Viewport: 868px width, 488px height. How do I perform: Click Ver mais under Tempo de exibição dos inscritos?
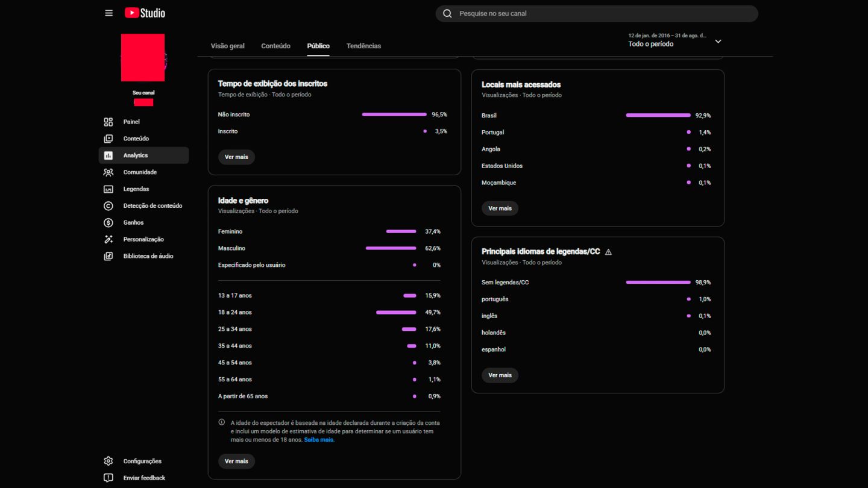pyautogui.click(x=236, y=157)
